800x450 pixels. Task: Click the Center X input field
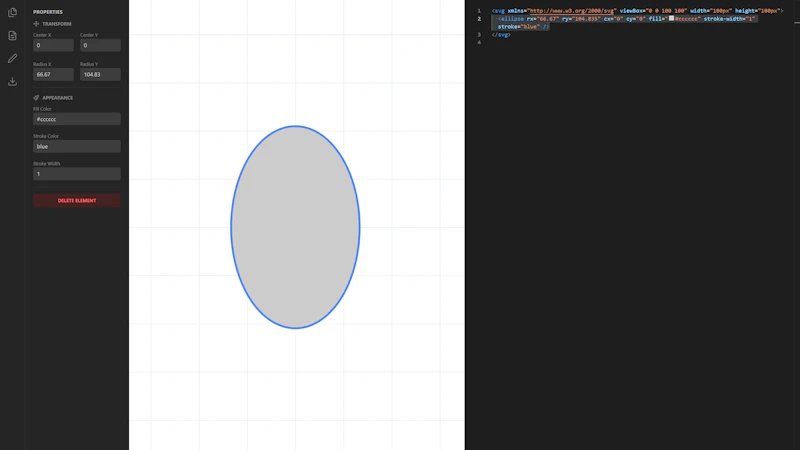53,45
